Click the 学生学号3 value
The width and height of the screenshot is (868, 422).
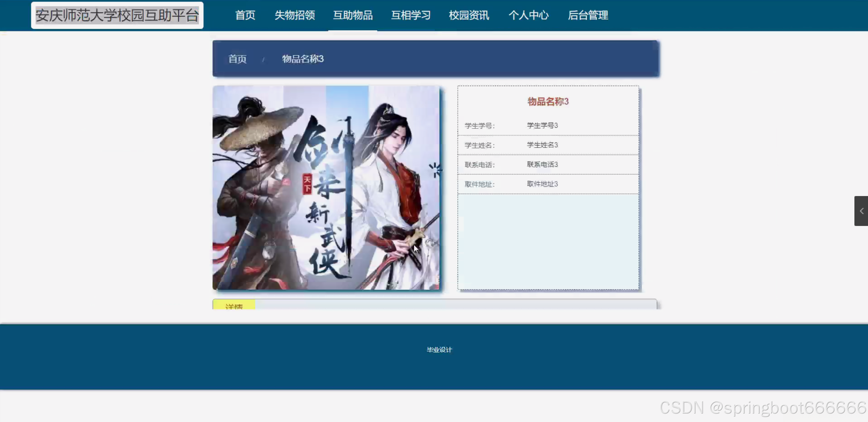point(542,125)
